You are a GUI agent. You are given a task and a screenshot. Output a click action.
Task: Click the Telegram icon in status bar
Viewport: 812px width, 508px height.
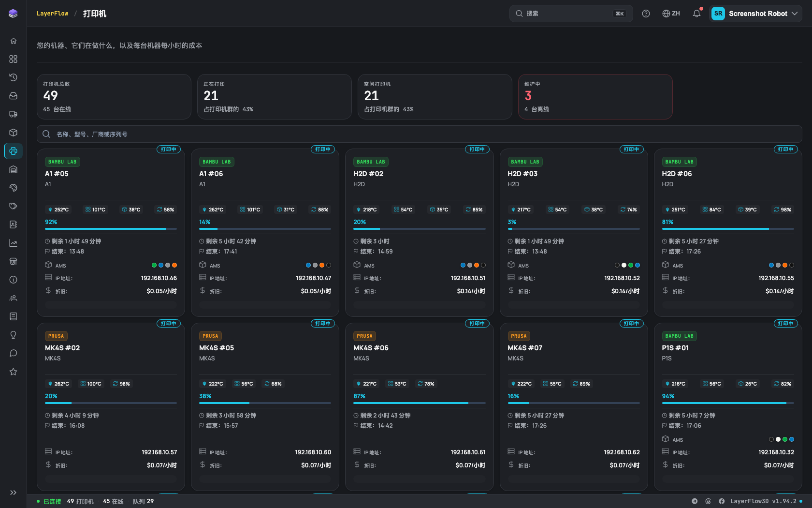point(695,501)
